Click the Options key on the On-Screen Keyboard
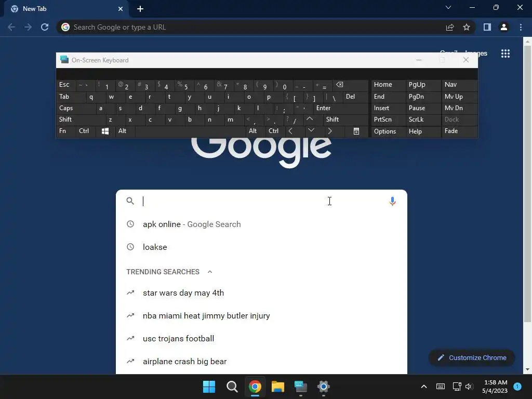This screenshot has height=399, width=532. (x=388, y=131)
